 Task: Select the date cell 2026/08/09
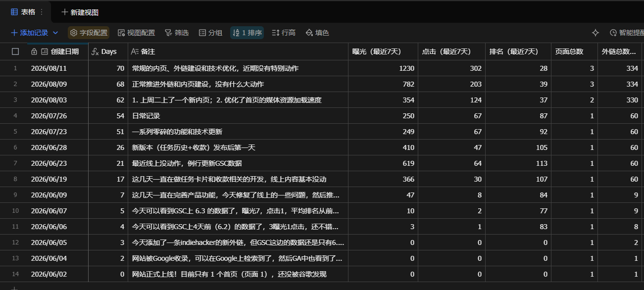[x=58, y=84]
